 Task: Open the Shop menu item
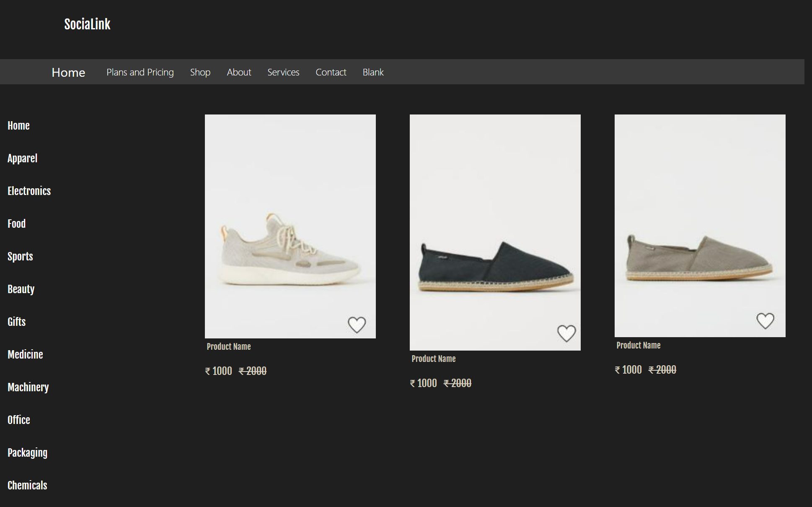coord(200,72)
